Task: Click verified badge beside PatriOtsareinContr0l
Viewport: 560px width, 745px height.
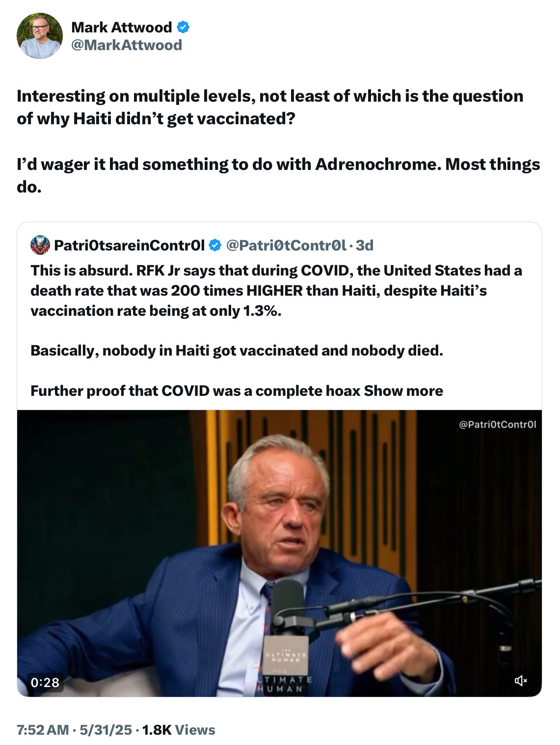Action: (x=215, y=245)
